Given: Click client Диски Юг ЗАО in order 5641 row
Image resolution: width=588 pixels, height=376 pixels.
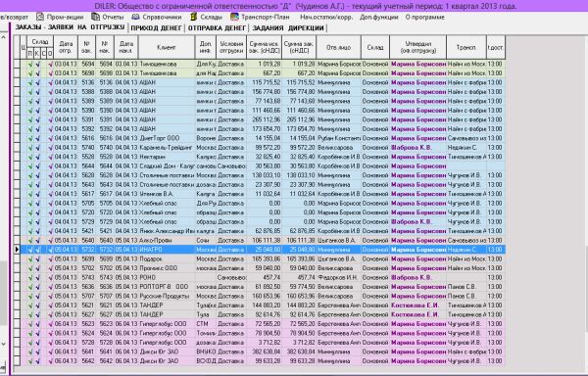Looking at the screenshot, I should click(x=167, y=352).
